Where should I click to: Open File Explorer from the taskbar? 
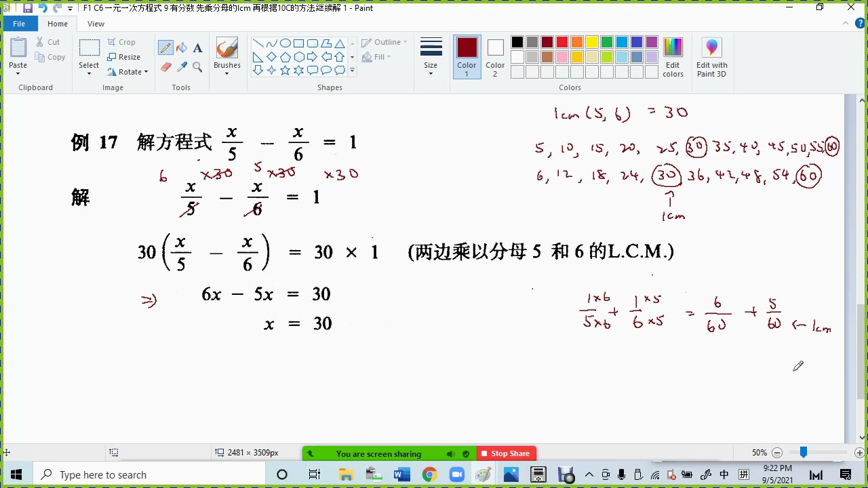pos(346,474)
